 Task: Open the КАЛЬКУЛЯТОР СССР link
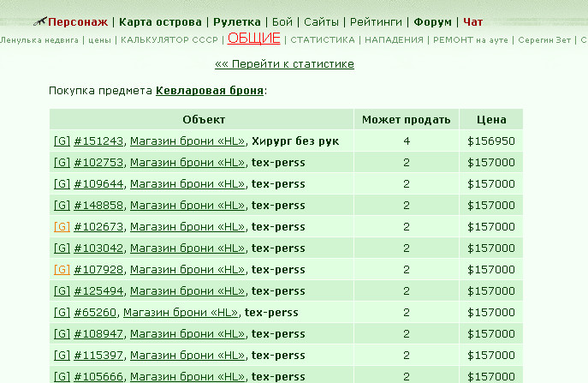click(169, 39)
